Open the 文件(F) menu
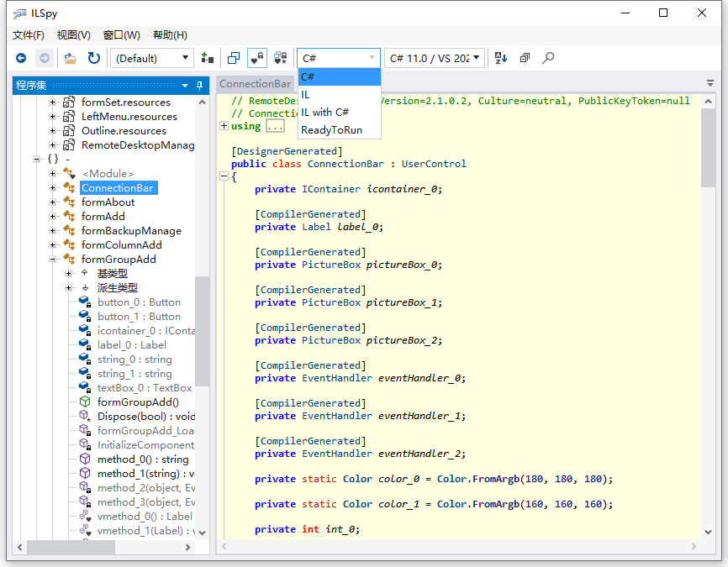Viewport: 728px width, 567px height. [x=29, y=35]
